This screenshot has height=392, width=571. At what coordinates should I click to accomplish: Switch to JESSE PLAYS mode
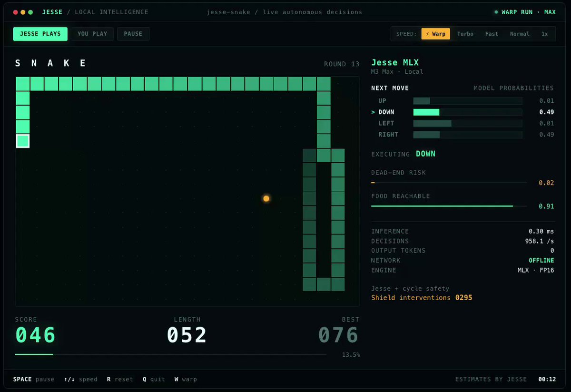click(x=40, y=34)
